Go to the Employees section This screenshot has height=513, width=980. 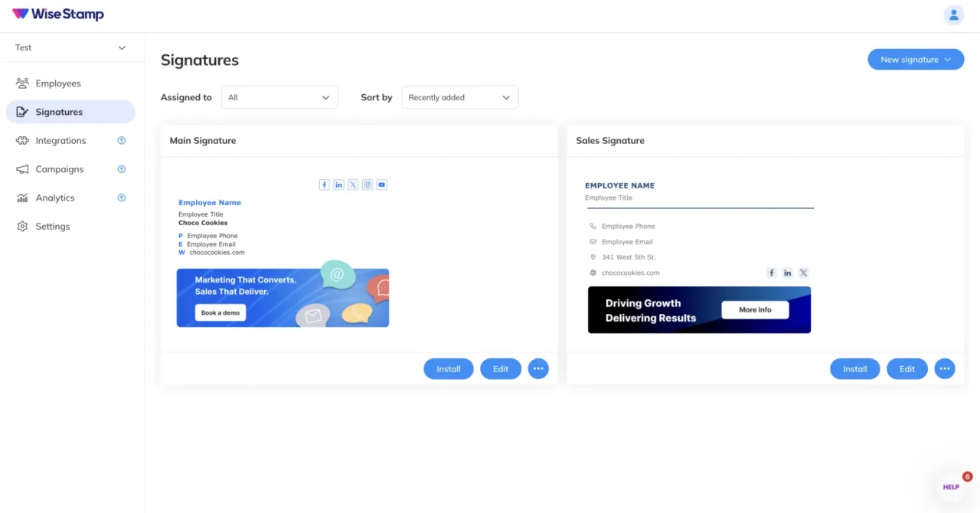coord(70,83)
